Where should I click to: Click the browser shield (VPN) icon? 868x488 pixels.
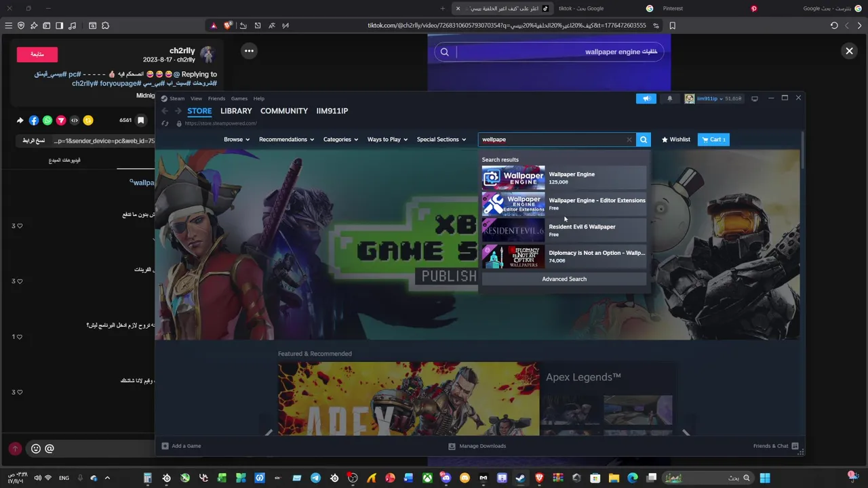point(21,26)
